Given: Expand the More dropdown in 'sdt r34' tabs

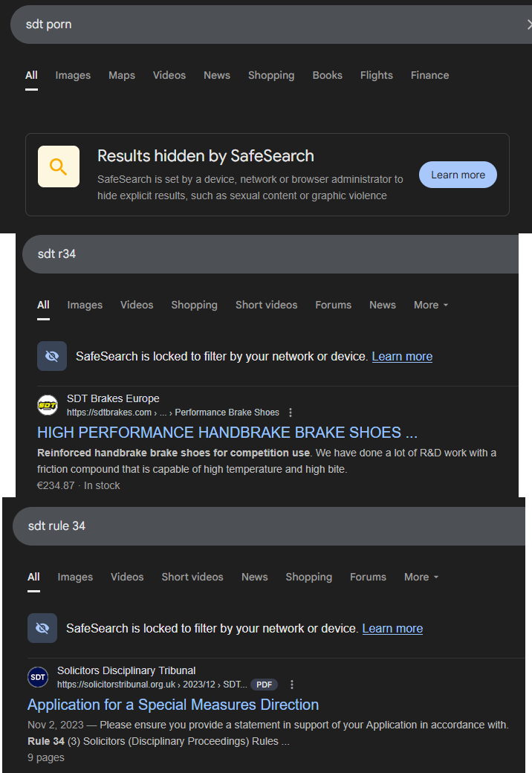Looking at the screenshot, I should [431, 305].
